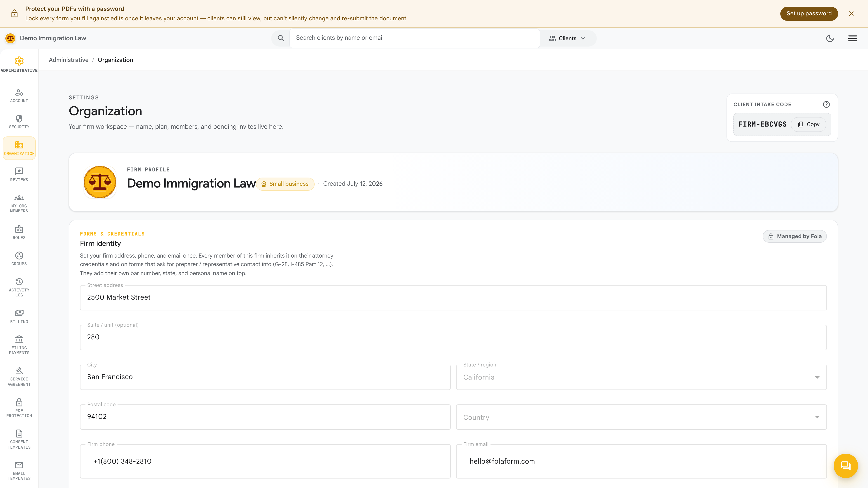Click the Set up password button
This screenshot has width=868, height=488.
809,14
